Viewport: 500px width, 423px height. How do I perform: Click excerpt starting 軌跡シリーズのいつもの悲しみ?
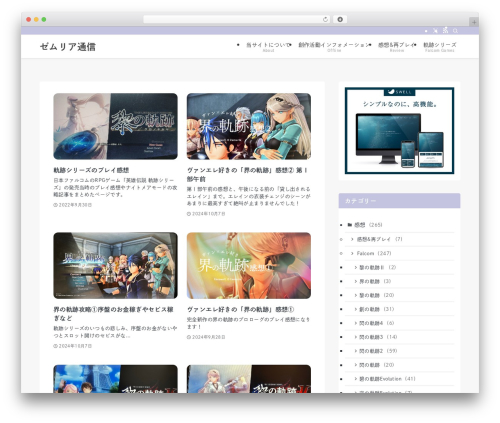[115, 332]
